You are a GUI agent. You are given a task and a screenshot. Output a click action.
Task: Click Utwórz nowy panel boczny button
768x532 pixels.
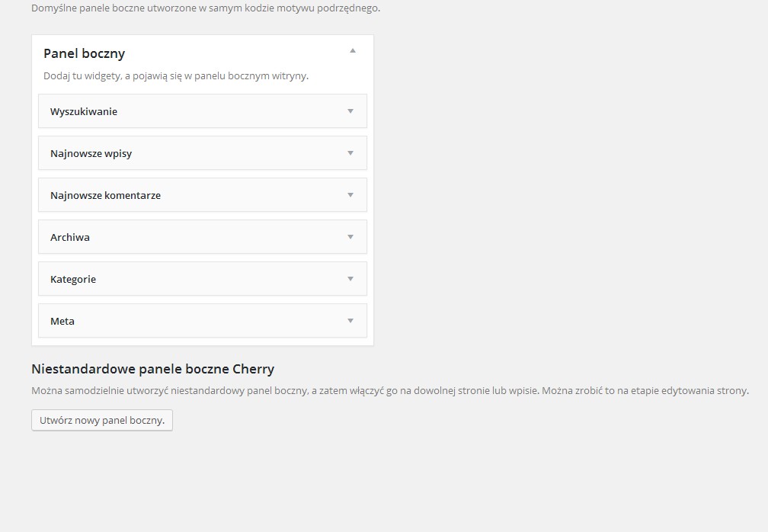tap(102, 420)
